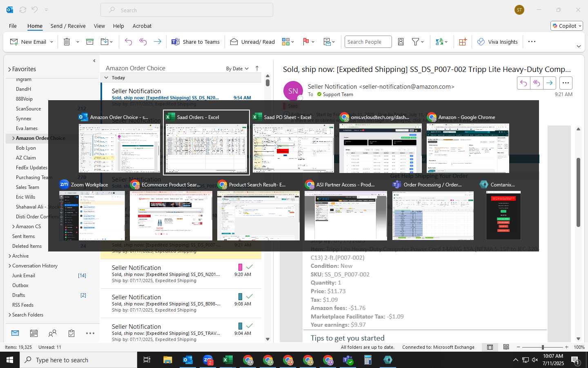Open Categorize color squares menu
Viewport: 588px width, 368px height.
click(288, 42)
